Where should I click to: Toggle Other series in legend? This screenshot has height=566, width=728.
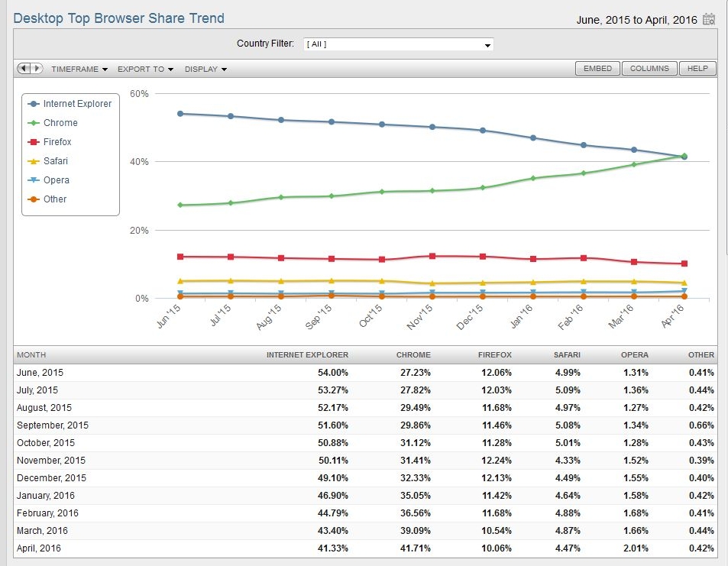[47, 199]
